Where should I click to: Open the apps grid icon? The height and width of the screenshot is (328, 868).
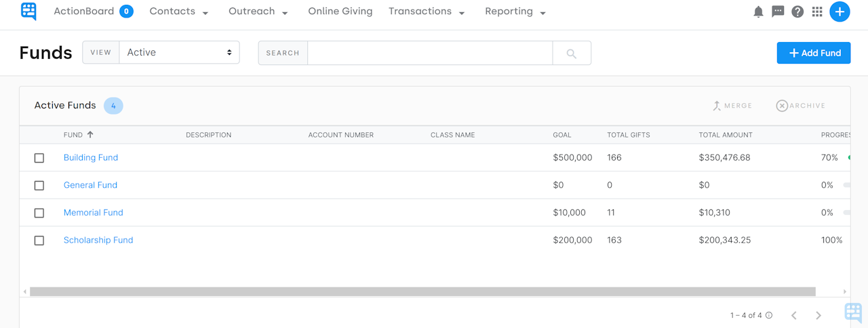tap(817, 12)
